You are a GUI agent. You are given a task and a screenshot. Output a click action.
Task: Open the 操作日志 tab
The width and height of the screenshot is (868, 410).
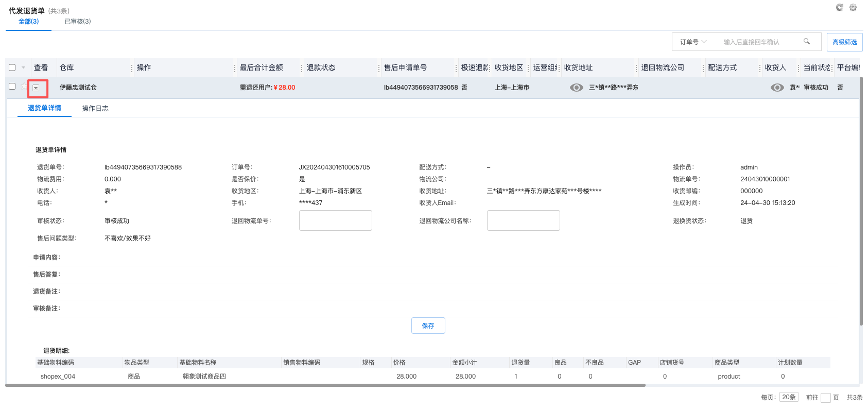pos(95,109)
